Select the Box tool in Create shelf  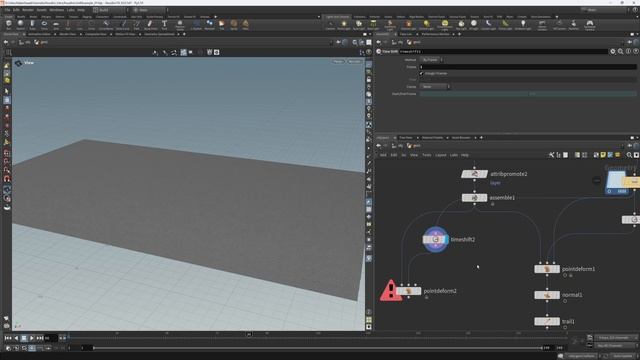9,25
